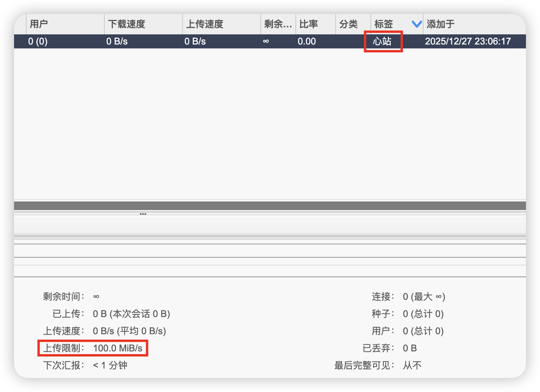Click the 100.0 MiB/s upload limit value
Screen dimensions: 540x392
(x=118, y=348)
